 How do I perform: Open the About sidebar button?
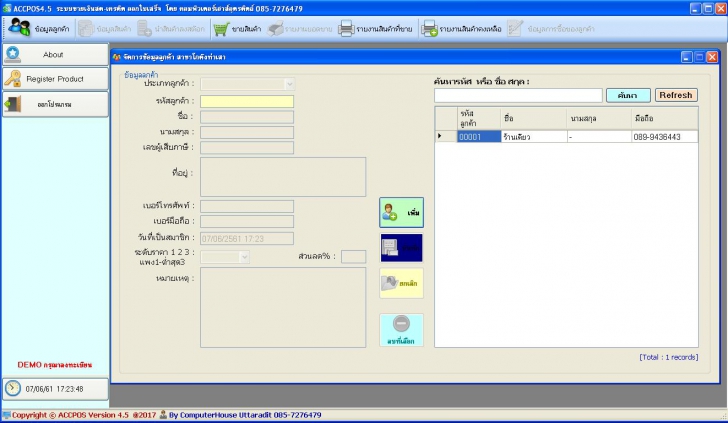point(55,54)
